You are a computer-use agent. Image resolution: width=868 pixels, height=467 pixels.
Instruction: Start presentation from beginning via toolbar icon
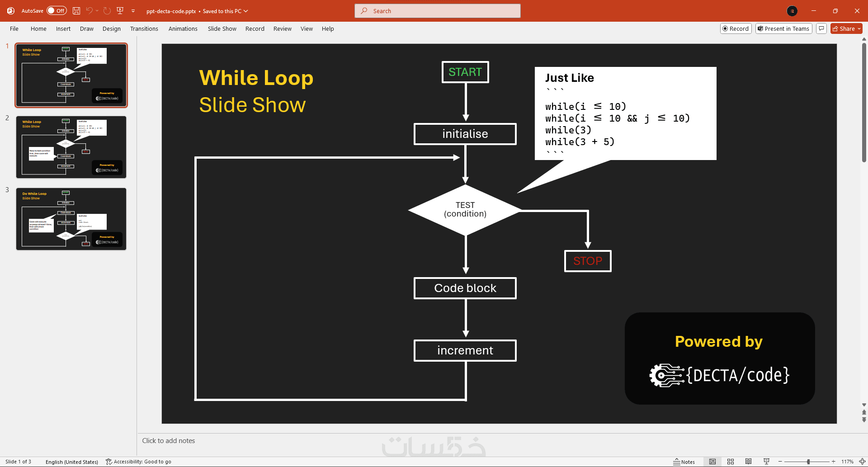pyautogui.click(x=120, y=11)
